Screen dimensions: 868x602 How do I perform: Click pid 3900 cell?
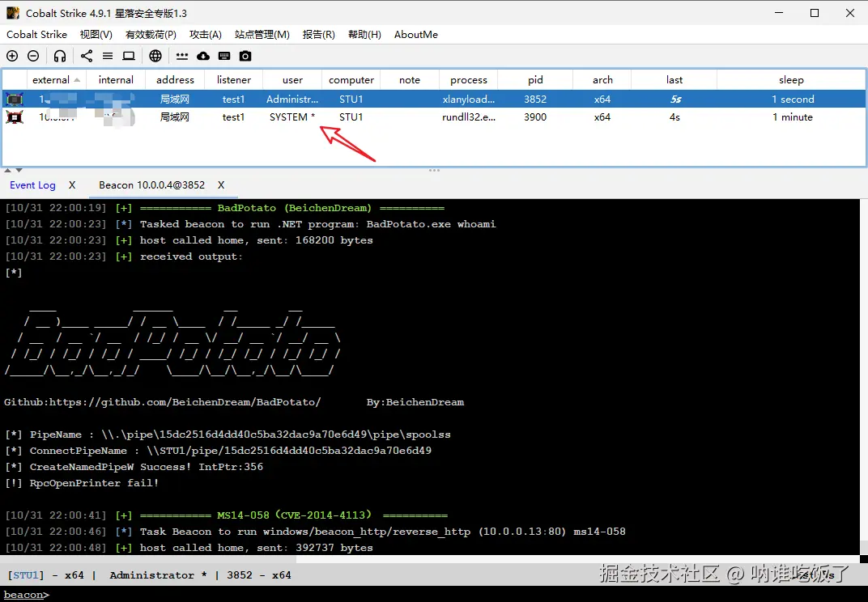point(535,117)
